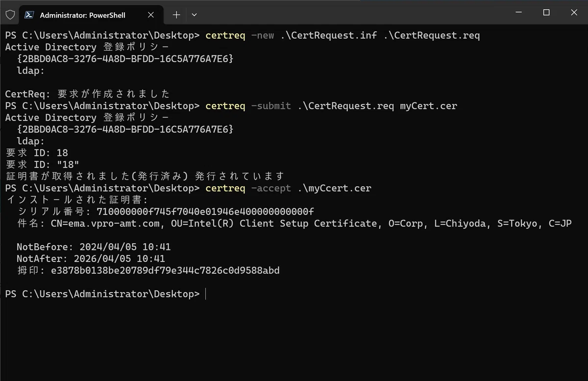Click the blinking cursor at the last prompt
Screen dimensions: 588x381
click(x=206, y=294)
